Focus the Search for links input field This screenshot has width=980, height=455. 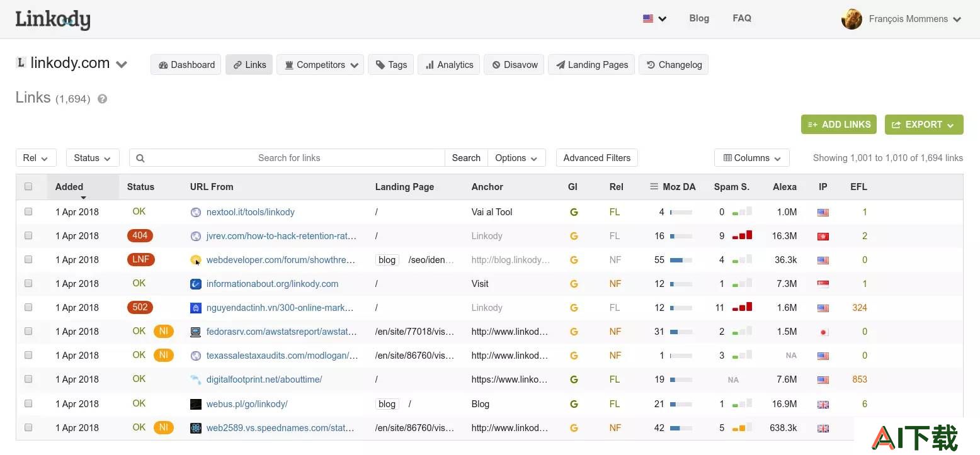pyautogui.click(x=288, y=158)
